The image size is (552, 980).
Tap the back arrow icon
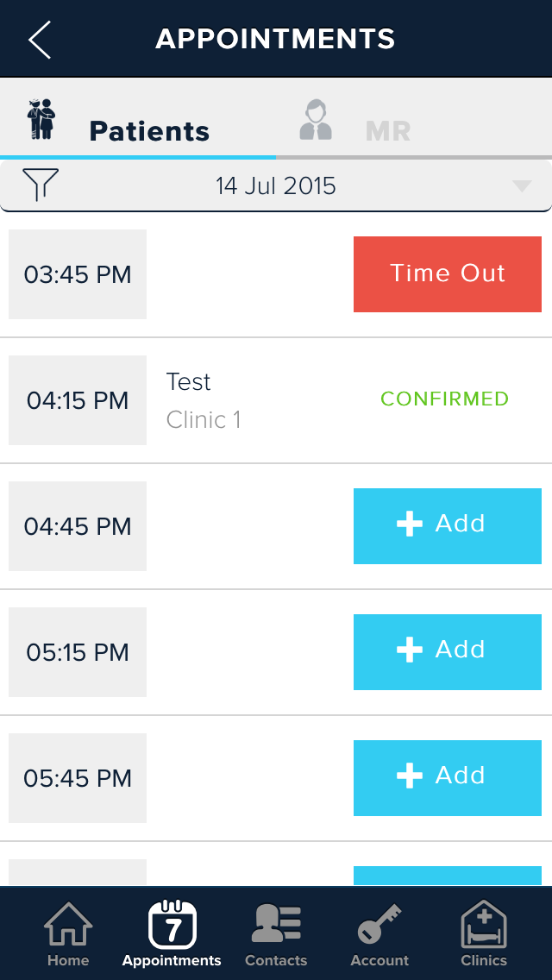(x=40, y=40)
